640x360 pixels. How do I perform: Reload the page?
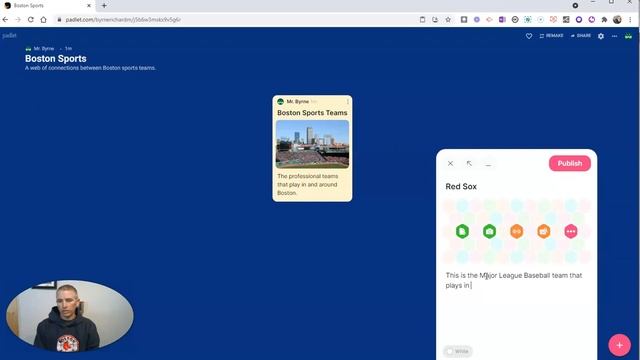point(31,19)
